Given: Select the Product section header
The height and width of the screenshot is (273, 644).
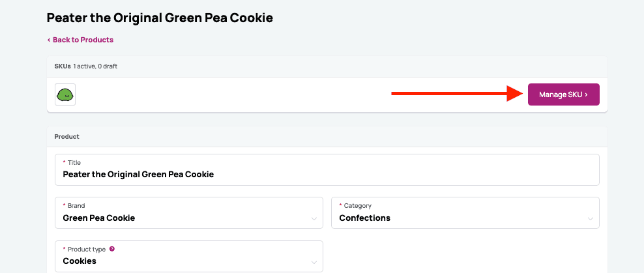Looking at the screenshot, I should point(66,137).
